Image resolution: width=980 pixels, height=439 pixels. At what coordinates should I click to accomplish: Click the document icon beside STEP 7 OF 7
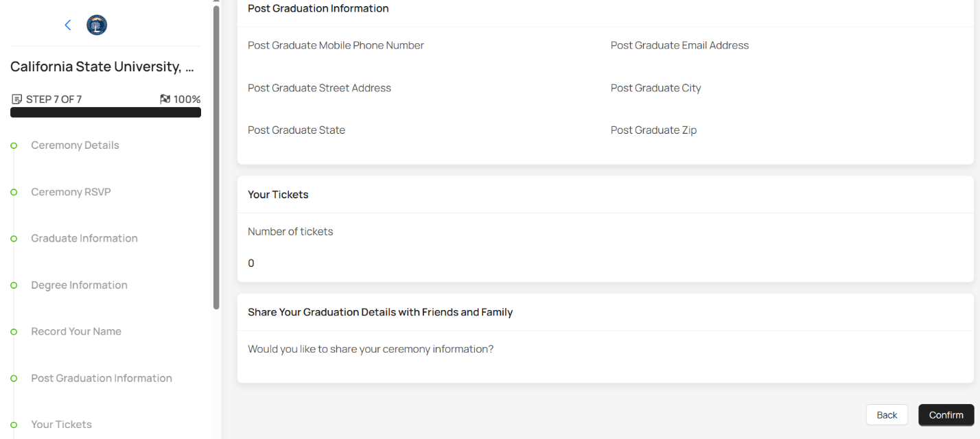(16, 99)
